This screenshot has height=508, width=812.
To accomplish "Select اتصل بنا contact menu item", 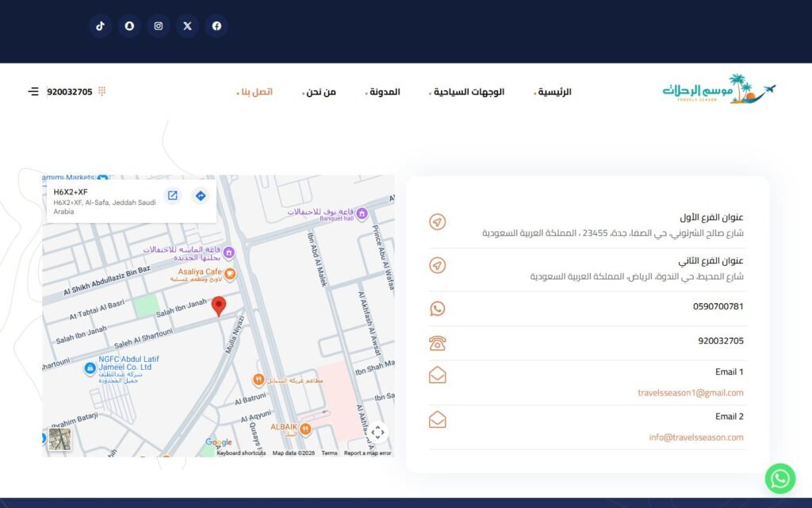I will point(257,92).
